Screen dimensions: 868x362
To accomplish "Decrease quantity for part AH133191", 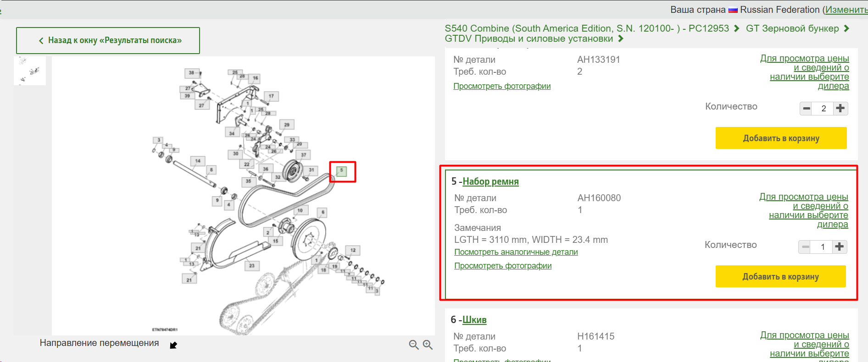I will (x=807, y=108).
